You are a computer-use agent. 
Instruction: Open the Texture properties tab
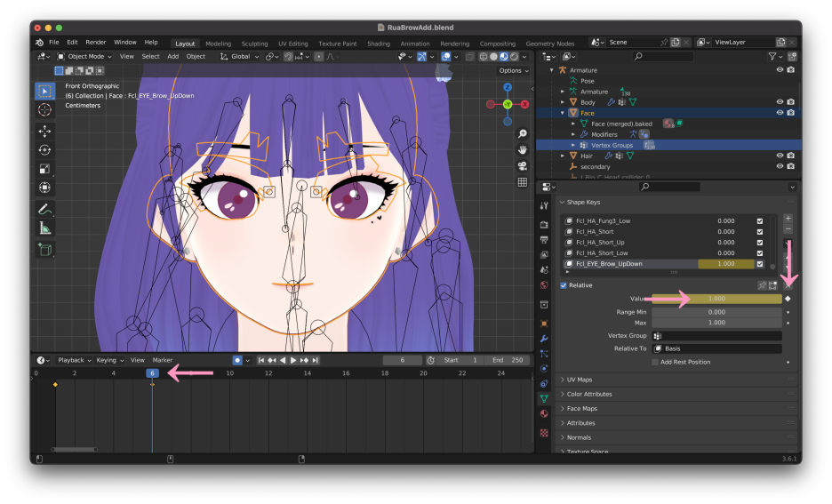tap(544, 433)
